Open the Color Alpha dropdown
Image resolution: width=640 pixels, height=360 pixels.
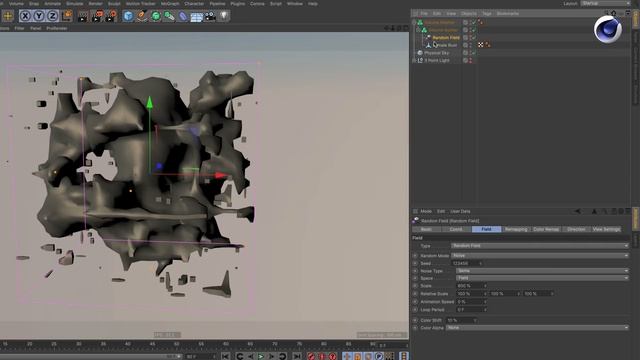537,328
